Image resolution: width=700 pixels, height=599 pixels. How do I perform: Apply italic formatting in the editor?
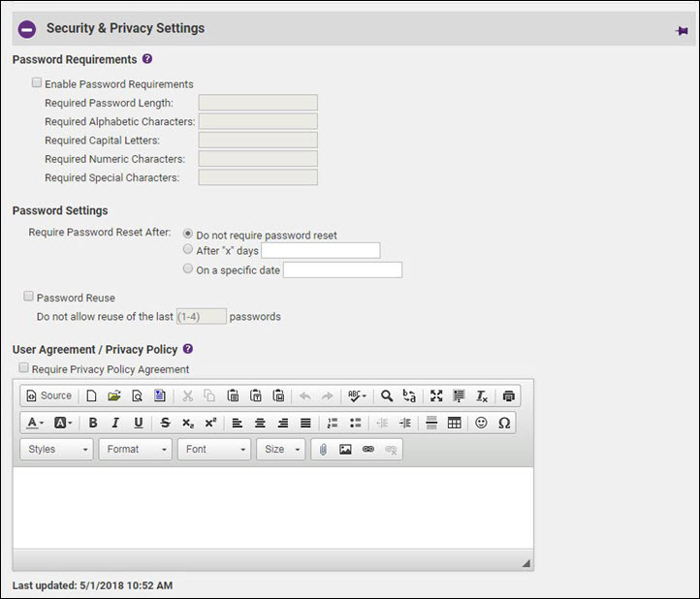115,423
